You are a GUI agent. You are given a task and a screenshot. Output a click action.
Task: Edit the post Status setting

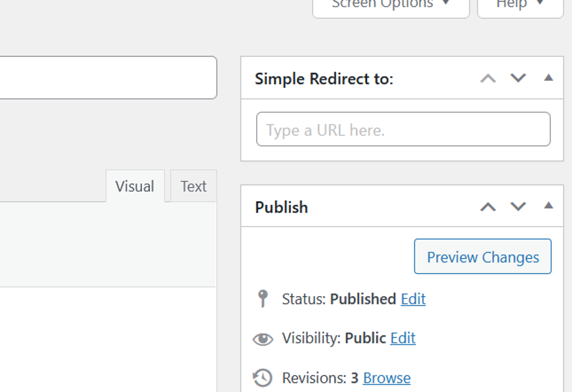[x=413, y=299]
